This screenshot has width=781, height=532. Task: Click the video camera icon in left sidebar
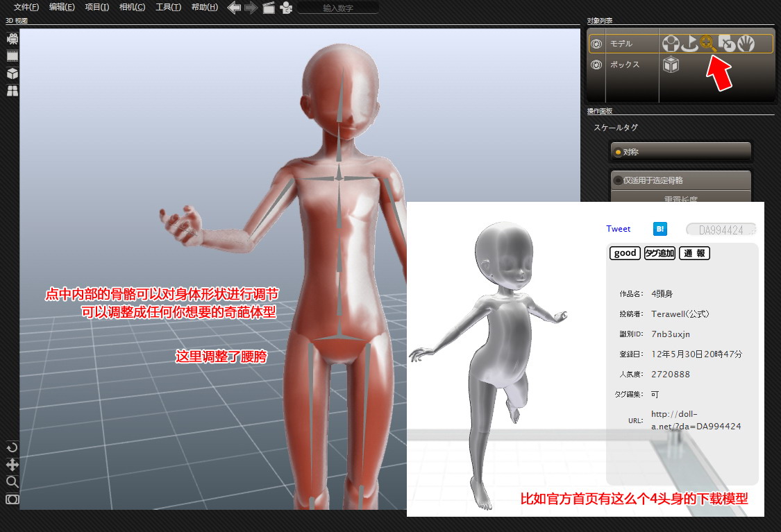(x=12, y=39)
